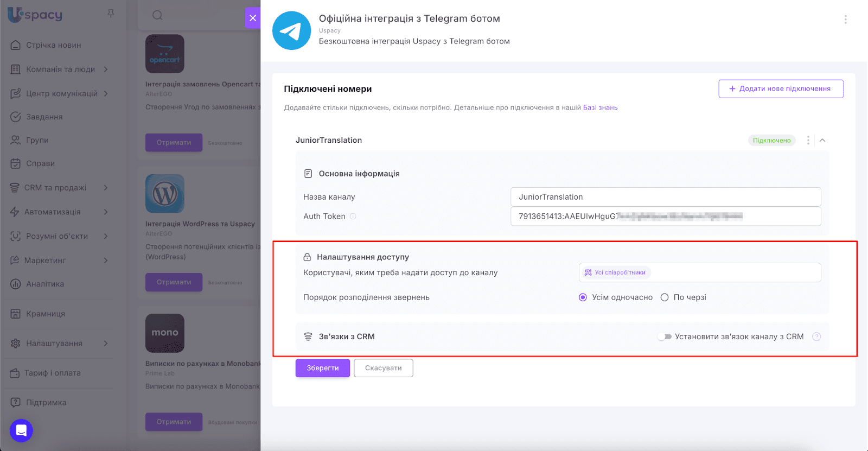Select the Справи calendar icon

pos(15,163)
